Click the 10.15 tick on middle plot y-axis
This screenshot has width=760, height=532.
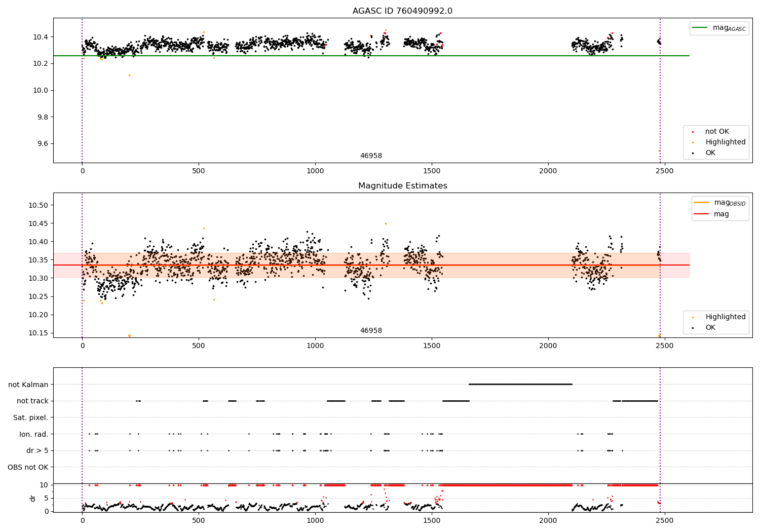[x=39, y=333]
